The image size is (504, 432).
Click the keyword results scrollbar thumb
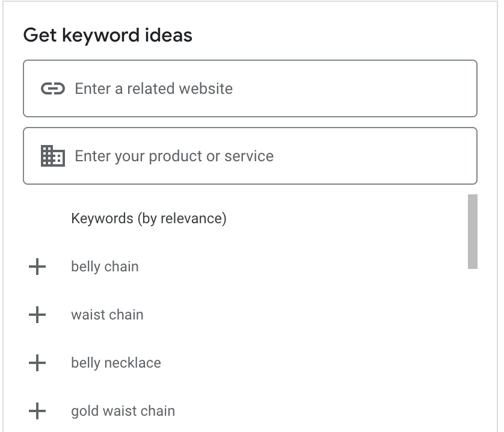click(x=473, y=230)
